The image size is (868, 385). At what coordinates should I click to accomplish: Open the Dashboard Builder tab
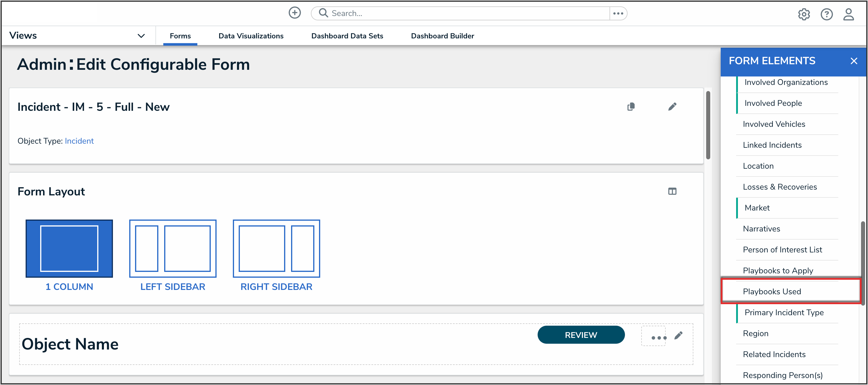click(x=442, y=36)
